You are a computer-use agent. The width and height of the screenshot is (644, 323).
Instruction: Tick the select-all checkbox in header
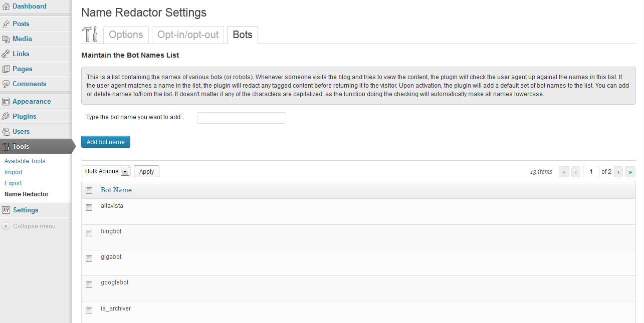click(89, 190)
